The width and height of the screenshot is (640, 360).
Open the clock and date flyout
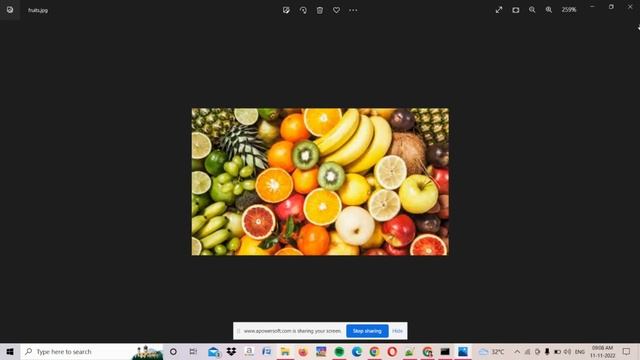[x=602, y=351]
